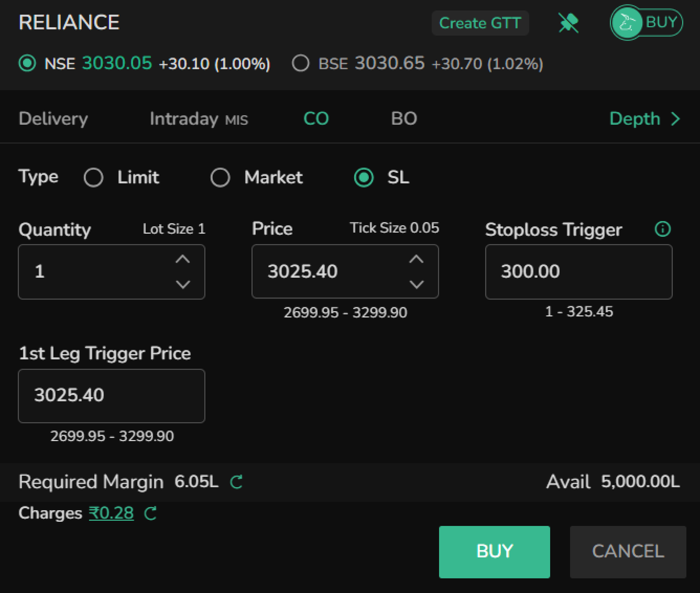Switch to the BO tab

coord(404,119)
